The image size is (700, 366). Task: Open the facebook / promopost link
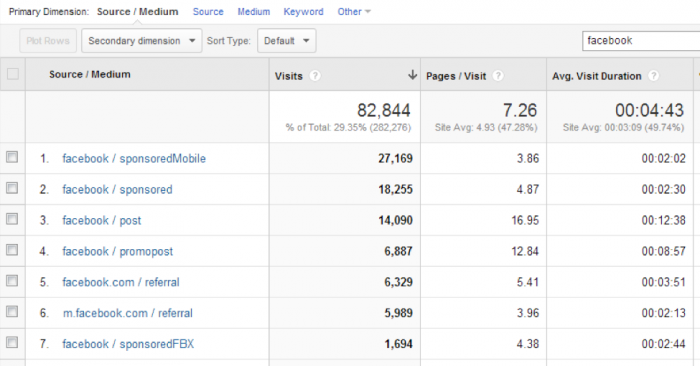pos(117,251)
